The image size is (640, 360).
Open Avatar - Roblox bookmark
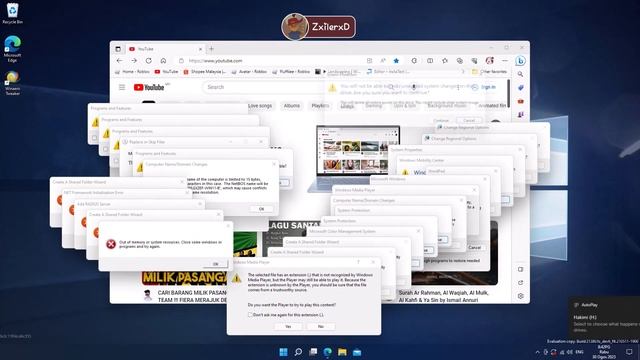[249, 71]
